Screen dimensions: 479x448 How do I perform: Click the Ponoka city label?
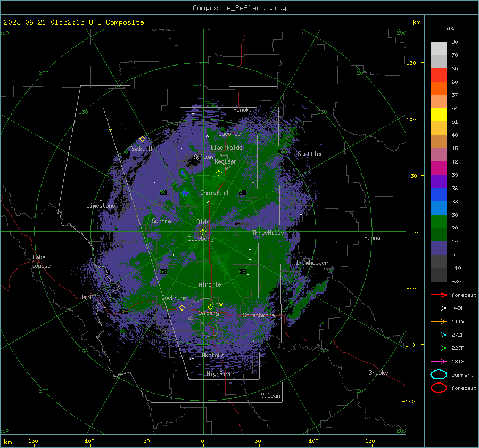coord(243,110)
